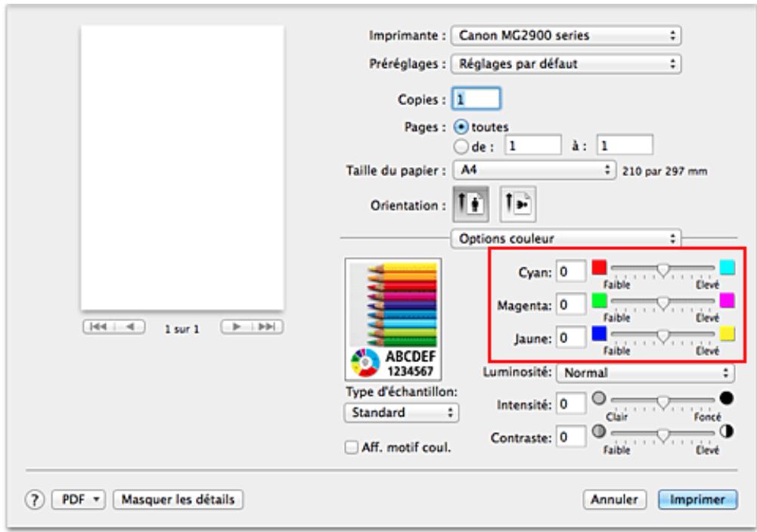Screen dimensions: 757x532
Task: Go to next page in preview
Action: point(236,327)
